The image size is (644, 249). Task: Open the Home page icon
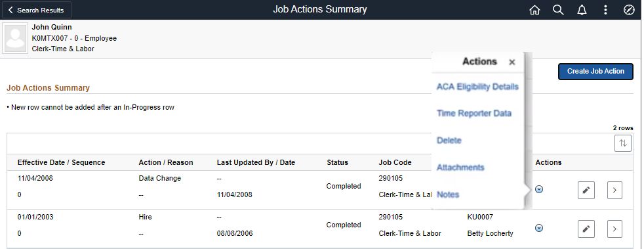point(534,10)
